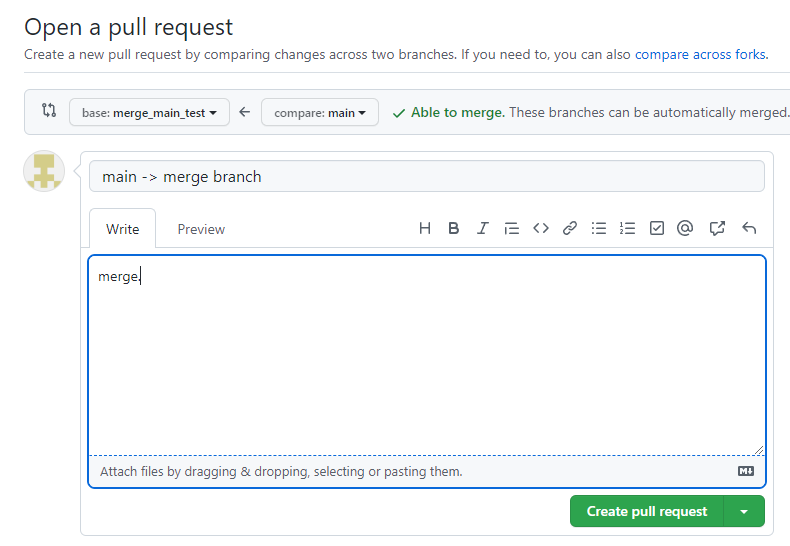Viewport: 790px width, 546px height.
Task: Apply italic formatting with the I icon
Action: tap(483, 229)
